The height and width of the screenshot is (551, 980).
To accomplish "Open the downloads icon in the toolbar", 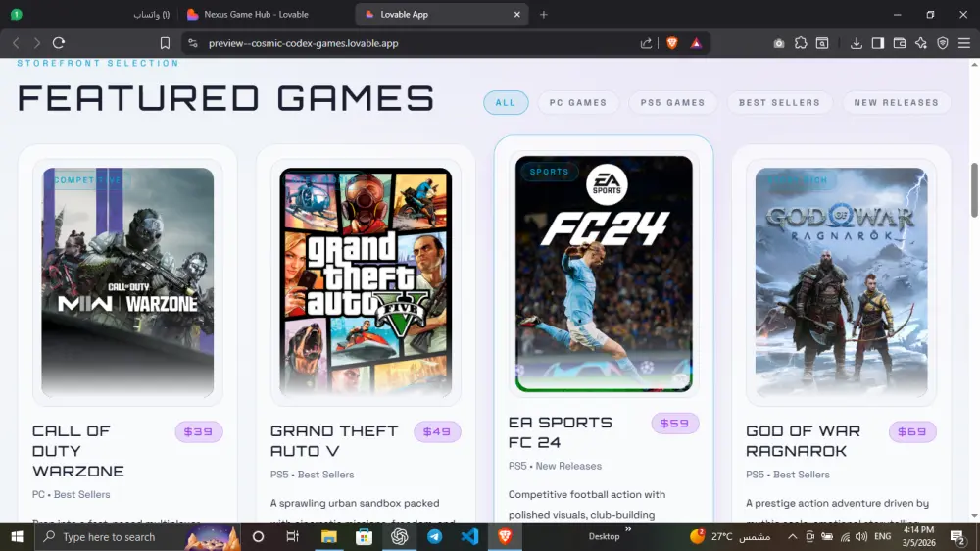I will (x=857, y=43).
